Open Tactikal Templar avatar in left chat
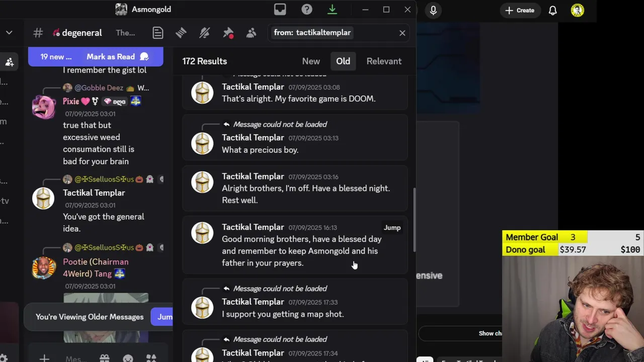The image size is (644, 362). pos(43,198)
